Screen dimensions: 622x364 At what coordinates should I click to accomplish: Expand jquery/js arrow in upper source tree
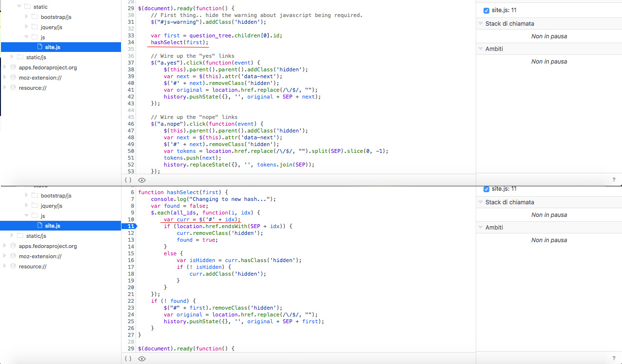click(x=27, y=27)
